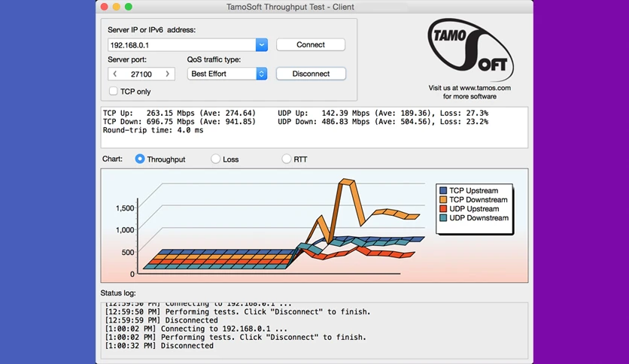Open the QoS traffic type dropdown
The width and height of the screenshot is (629, 364).
pos(227,74)
